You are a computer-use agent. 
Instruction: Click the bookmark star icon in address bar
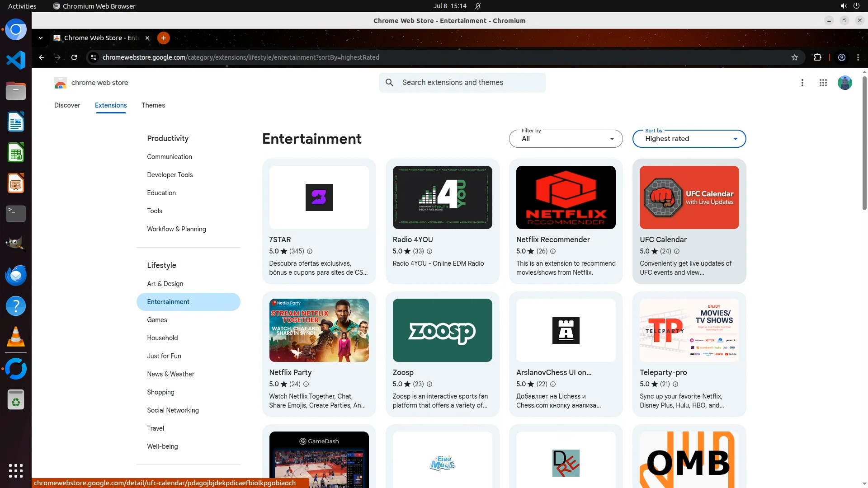[795, 57]
